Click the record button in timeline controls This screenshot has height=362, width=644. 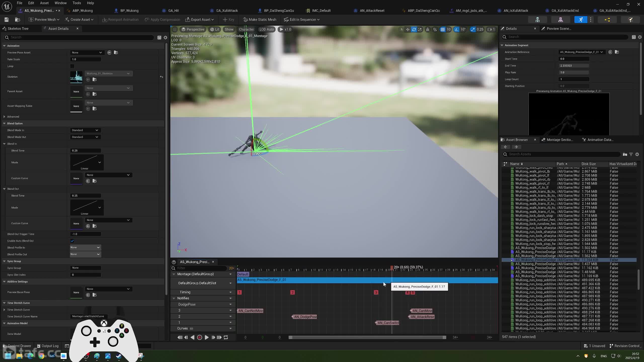tap(199, 337)
